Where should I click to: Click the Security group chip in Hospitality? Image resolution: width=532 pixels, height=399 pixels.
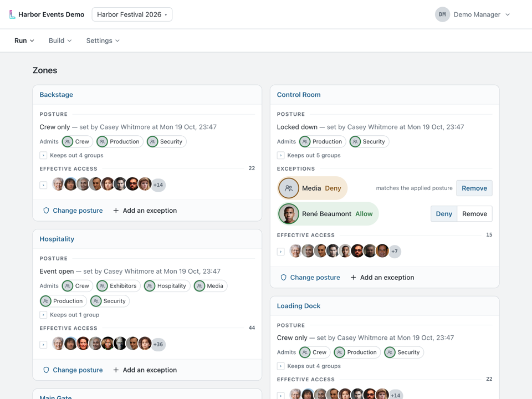(x=110, y=301)
